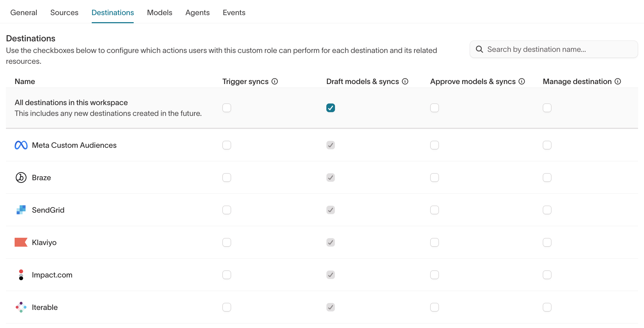Open the Sources tab
The image size is (644, 328).
click(64, 12)
